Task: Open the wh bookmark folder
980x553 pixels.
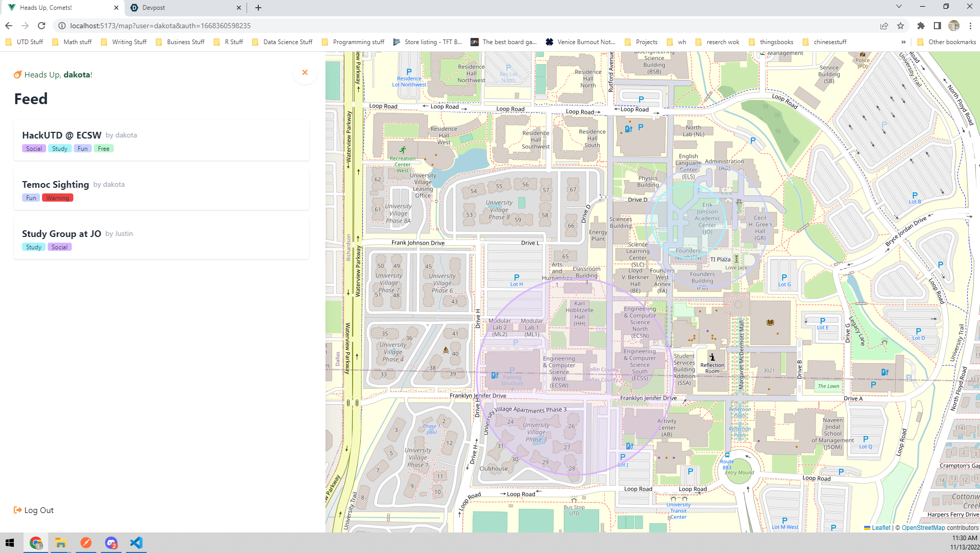Action: (x=677, y=42)
